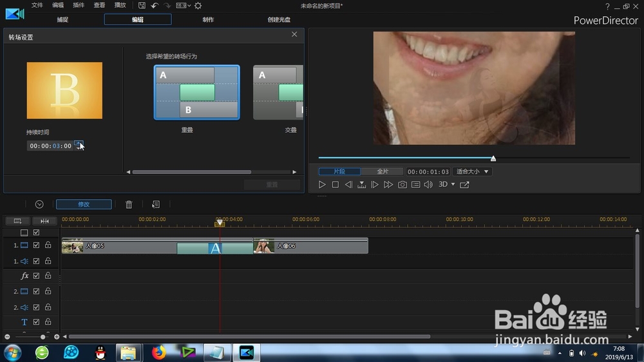Take a snapshot with camera icon
Image resolution: width=644 pixels, height=362 pixels.
click(x=402, y=184)
